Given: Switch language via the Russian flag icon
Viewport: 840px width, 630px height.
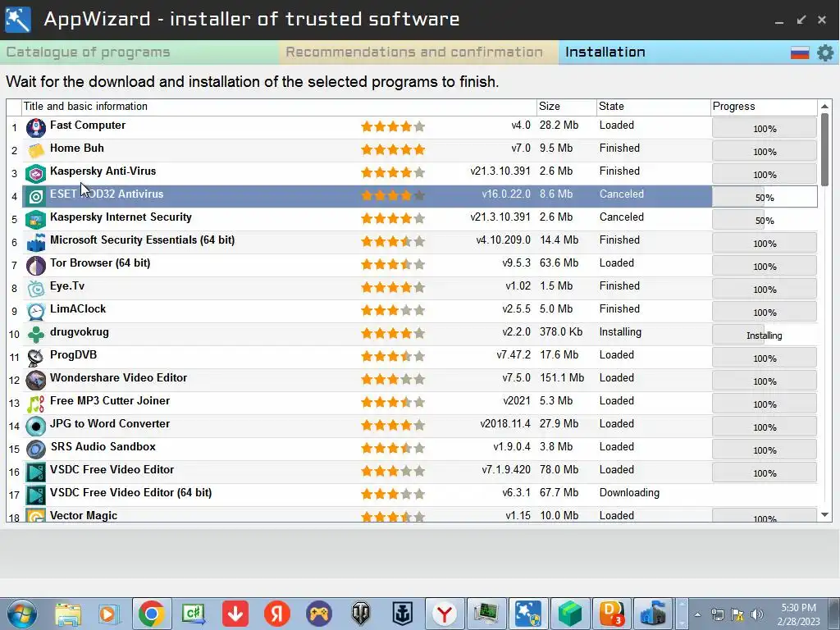Looking at the screenshot, I should point(799,52).
